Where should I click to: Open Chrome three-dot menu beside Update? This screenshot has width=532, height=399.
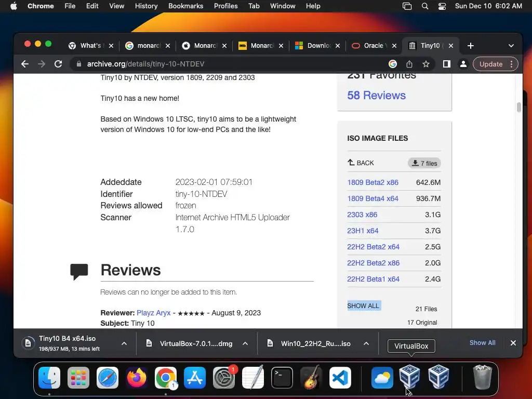pos(512,64)
